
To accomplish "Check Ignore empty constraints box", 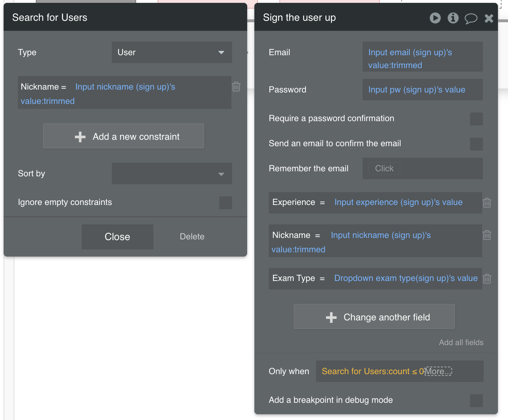I will (225, 203).
